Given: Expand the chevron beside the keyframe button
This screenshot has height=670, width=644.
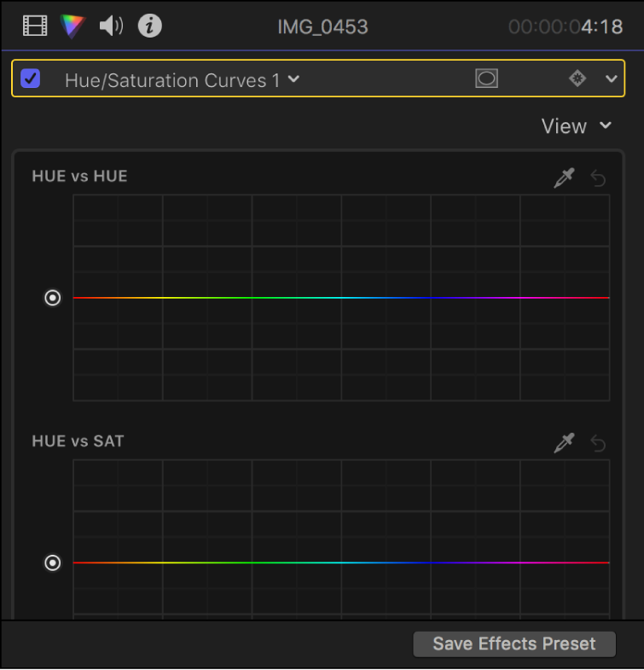Looking at the screenshot, I should (x=611, y=79).
